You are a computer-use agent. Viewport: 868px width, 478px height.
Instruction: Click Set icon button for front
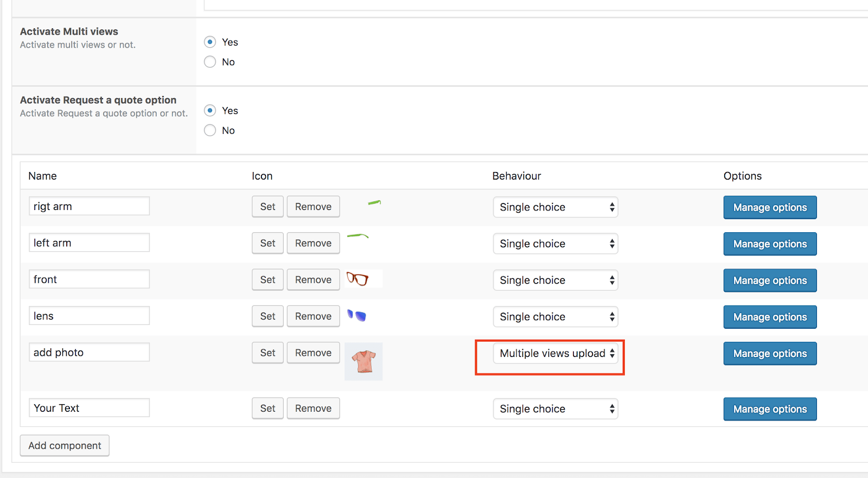(267, 279)
